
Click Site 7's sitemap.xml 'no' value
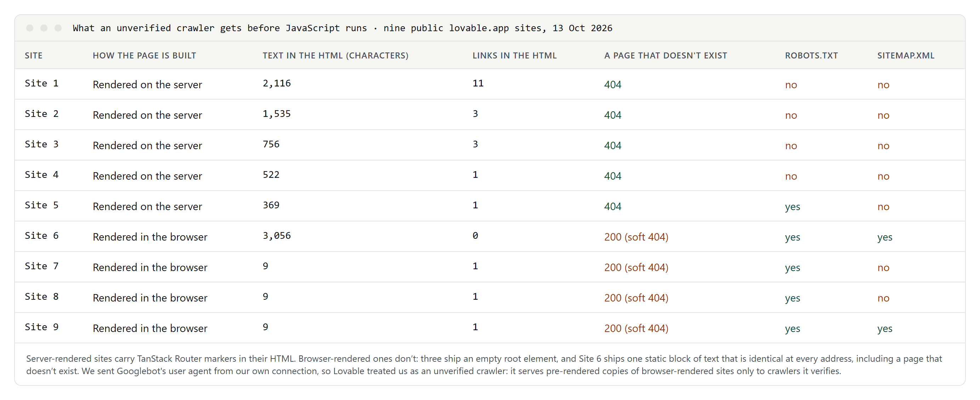[x=883, y=267]
